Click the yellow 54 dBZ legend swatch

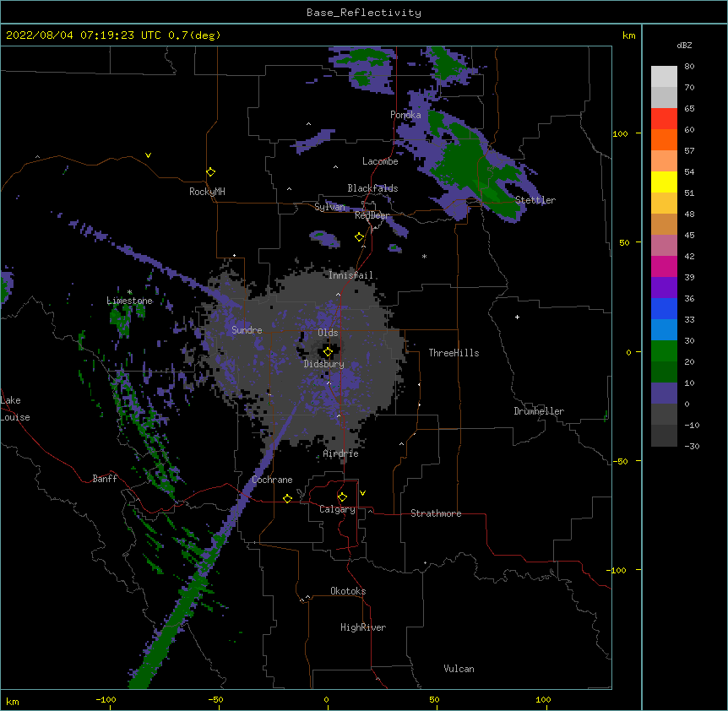tap(664, 182)
